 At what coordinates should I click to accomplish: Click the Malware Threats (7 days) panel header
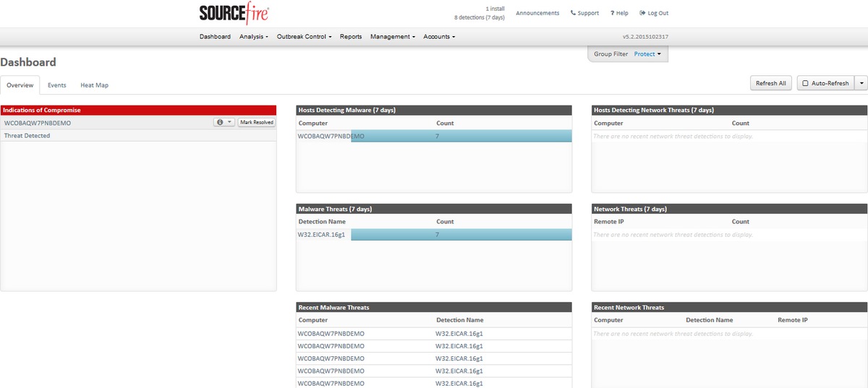pyautogui.click(x=434, y=209)
